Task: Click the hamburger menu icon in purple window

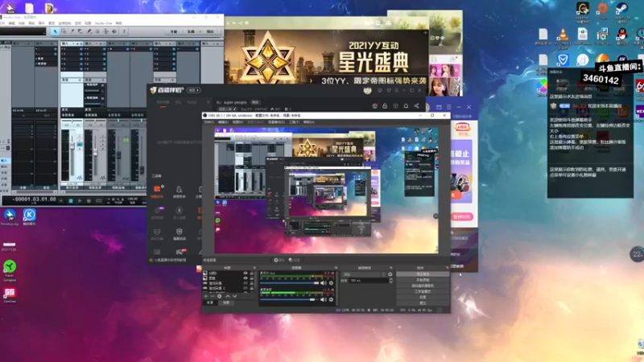Action: click(x=449, y=107)
